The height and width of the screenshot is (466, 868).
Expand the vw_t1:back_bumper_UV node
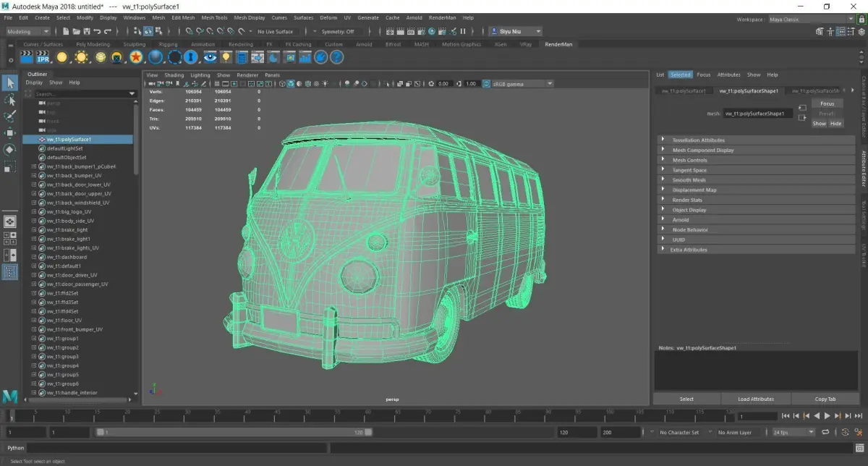point(33,176)
